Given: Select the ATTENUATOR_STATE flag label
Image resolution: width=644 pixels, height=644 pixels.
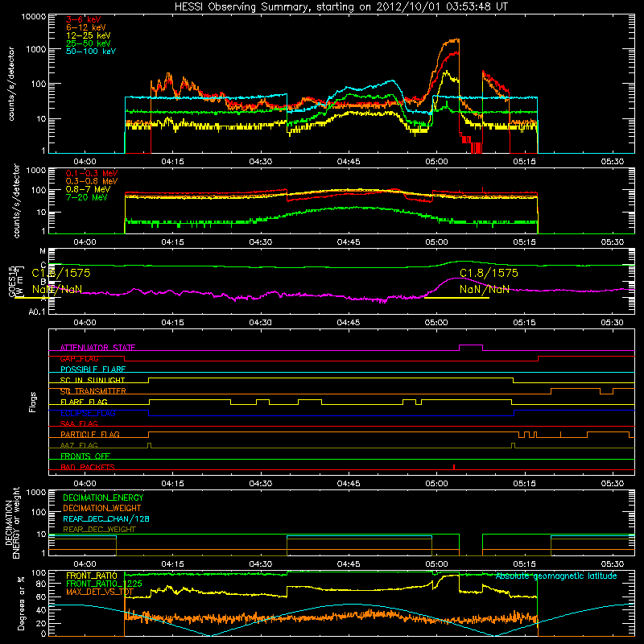Looking at the screenshot, I should (x=97, y=348).
